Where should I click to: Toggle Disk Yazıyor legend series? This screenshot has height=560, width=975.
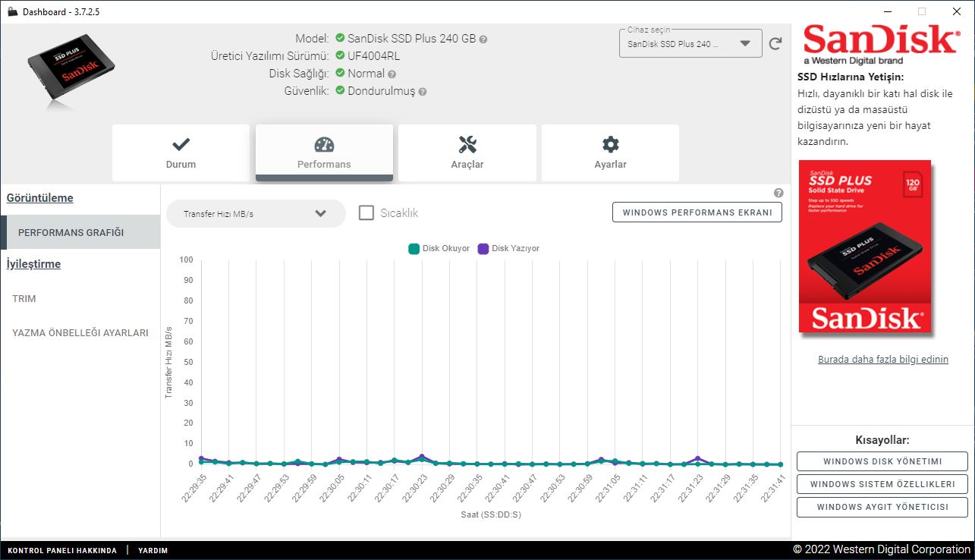508,248
